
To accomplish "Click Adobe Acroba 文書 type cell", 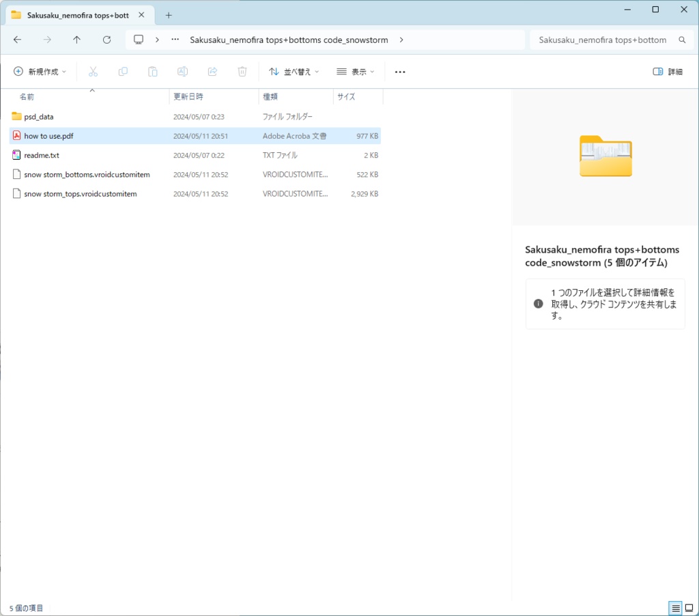I will (x=294, y=136).
